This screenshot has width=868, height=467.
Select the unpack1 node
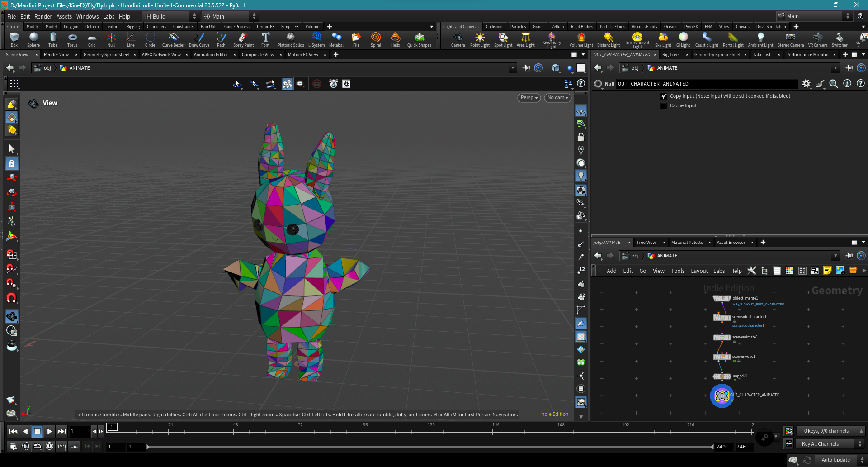[x=722, y=376]
